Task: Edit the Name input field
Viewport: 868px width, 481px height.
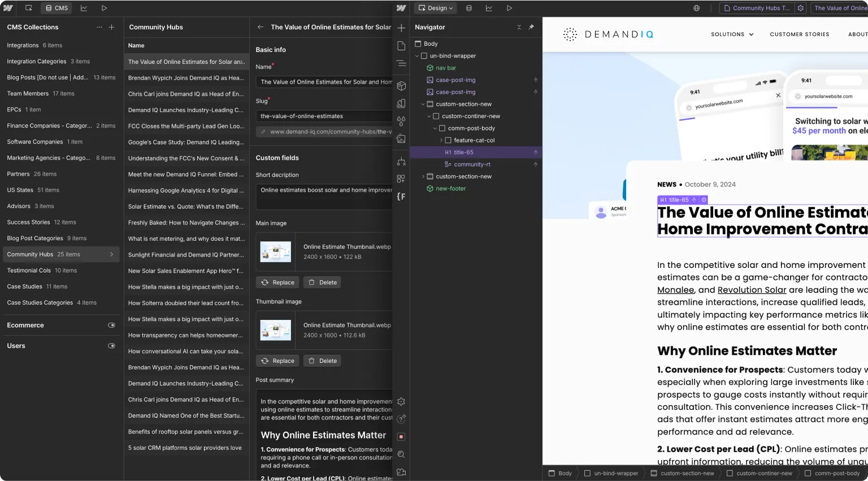Action: [x=324, y=82]
